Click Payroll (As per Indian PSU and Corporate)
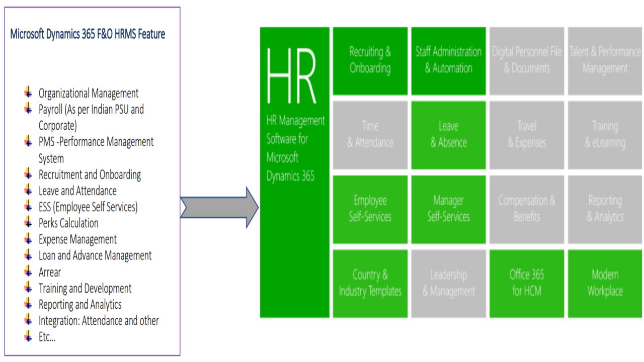 (92, 118)
